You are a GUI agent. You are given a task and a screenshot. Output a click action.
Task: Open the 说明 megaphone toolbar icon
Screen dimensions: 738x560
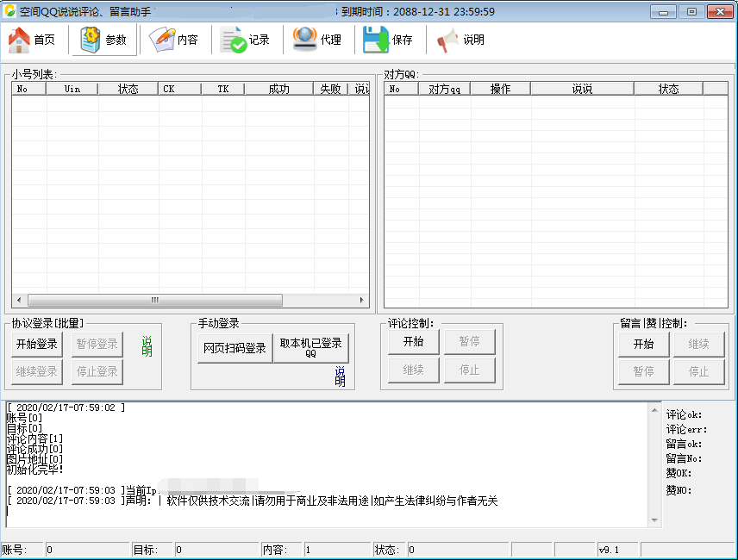click(461, 40)
